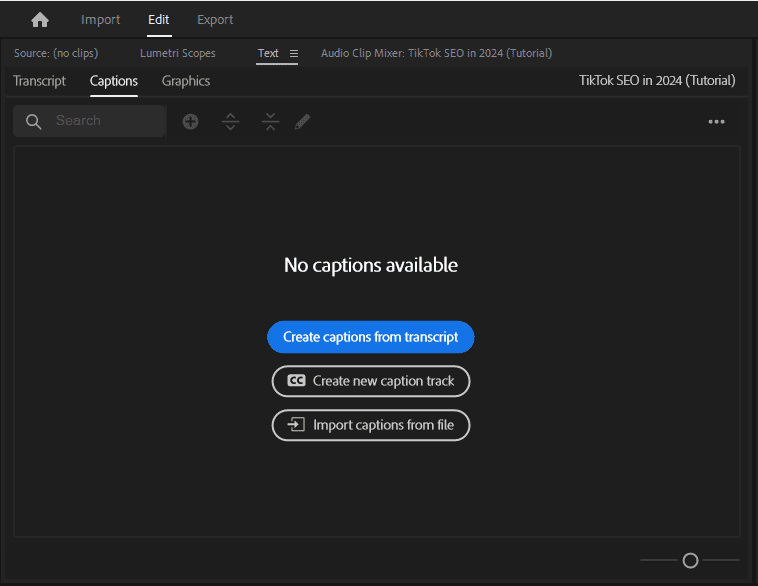Show the Lumetri Scopes panel
This screenshot has width=758, height=586.
177,53
